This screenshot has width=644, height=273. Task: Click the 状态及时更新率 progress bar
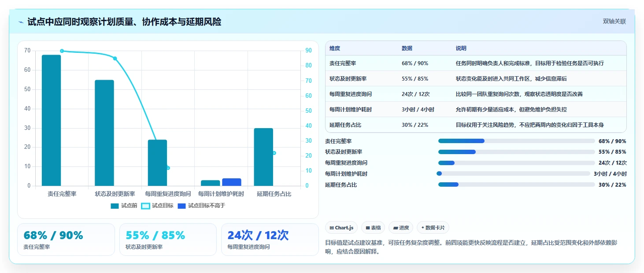[x=517, y=152]
